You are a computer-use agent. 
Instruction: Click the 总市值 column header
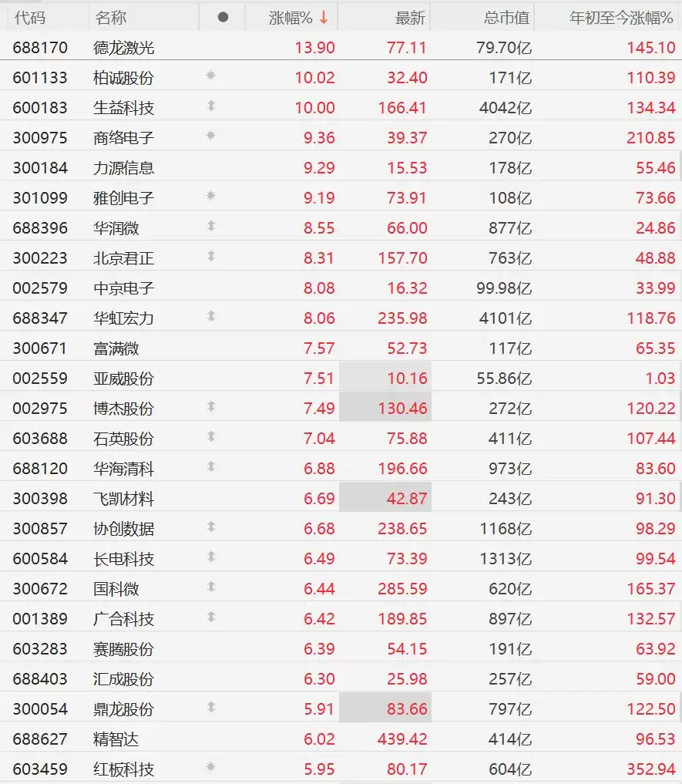(506, 18)
